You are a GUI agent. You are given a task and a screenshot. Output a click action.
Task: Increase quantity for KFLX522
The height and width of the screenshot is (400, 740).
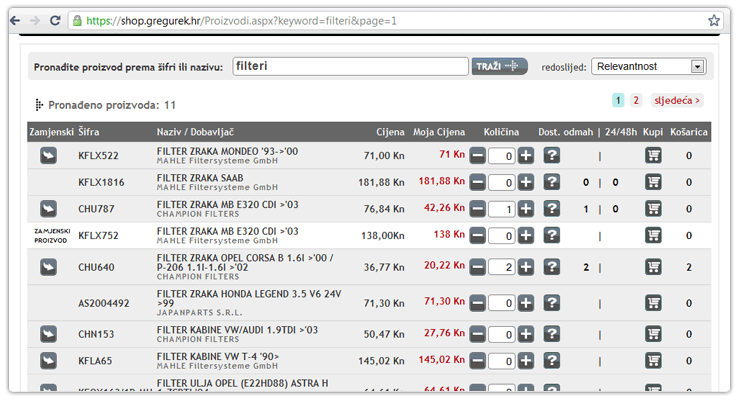click(x=526, y=156)
